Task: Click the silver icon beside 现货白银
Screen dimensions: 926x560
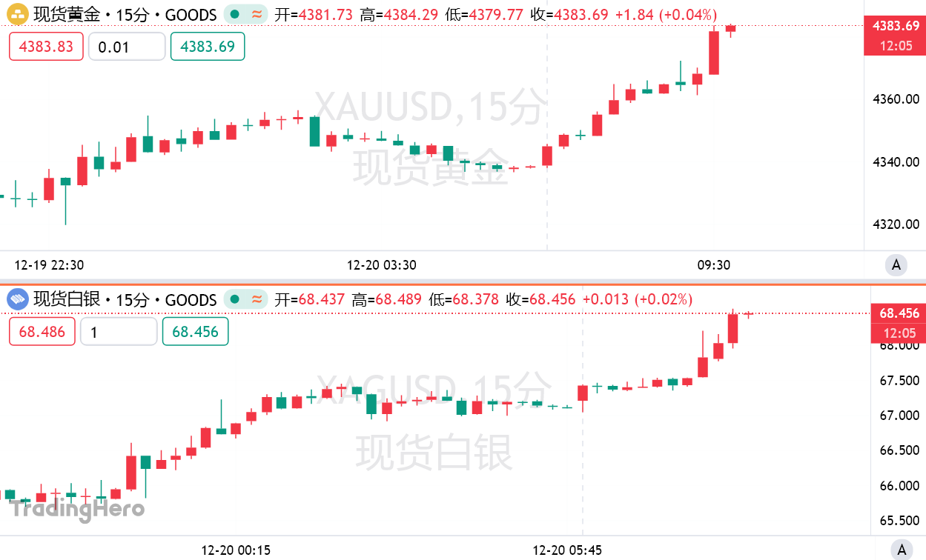Action: 18,299
